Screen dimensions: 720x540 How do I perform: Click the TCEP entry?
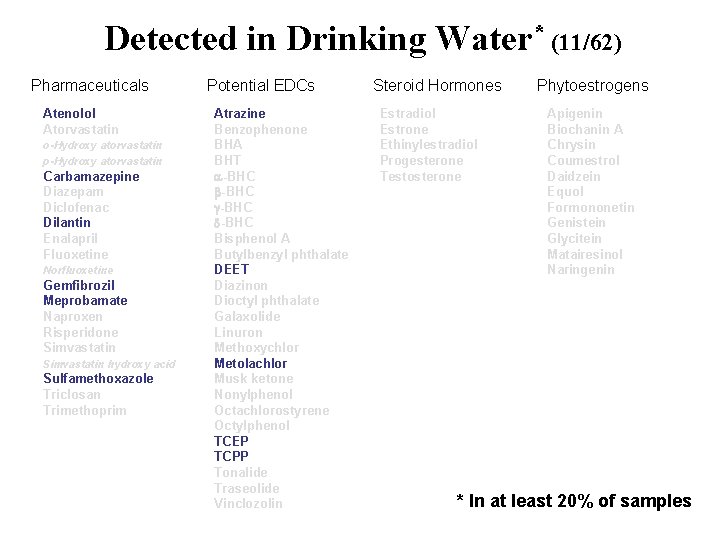point(231,441)
